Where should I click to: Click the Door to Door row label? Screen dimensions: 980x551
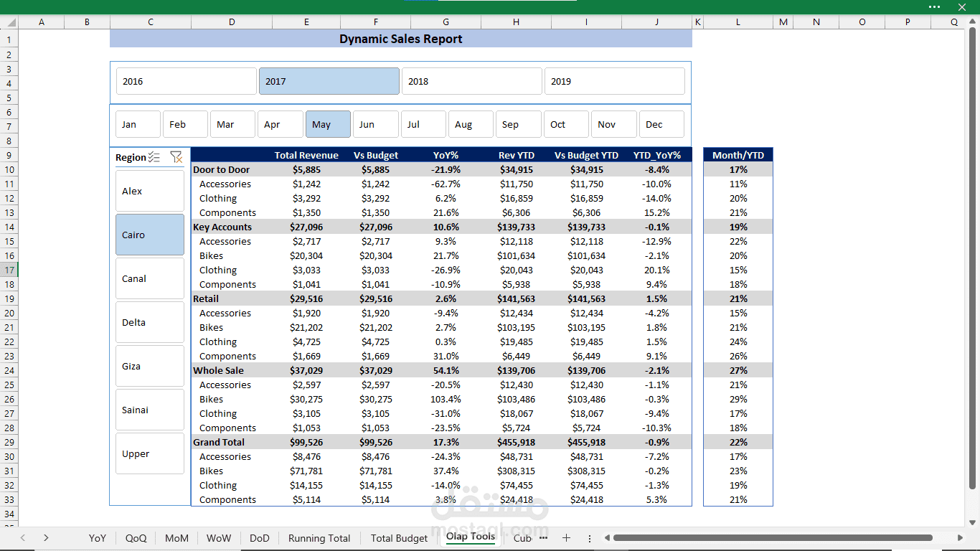click(221, 169)
